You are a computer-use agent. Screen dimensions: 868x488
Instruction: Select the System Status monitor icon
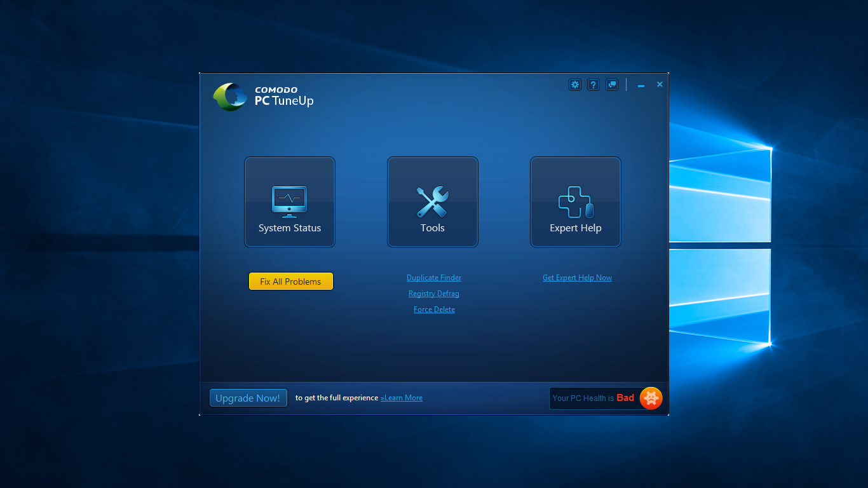point(289,199)
